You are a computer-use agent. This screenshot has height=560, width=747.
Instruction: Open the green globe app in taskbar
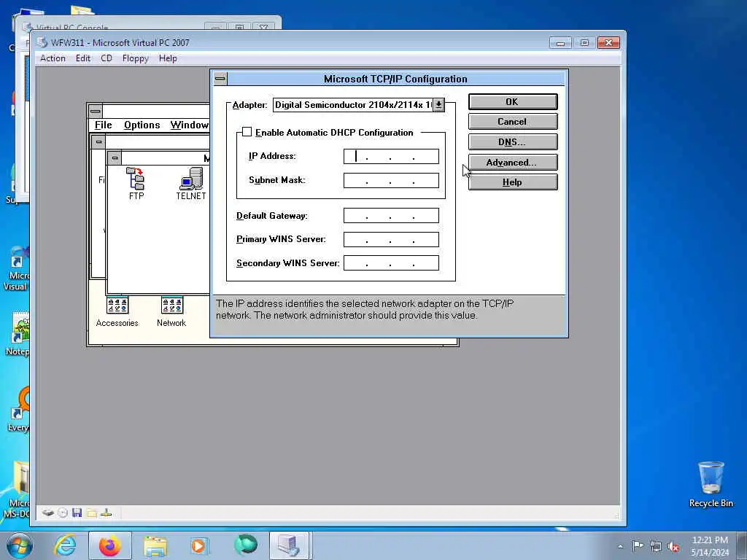(x=246, y=545)
